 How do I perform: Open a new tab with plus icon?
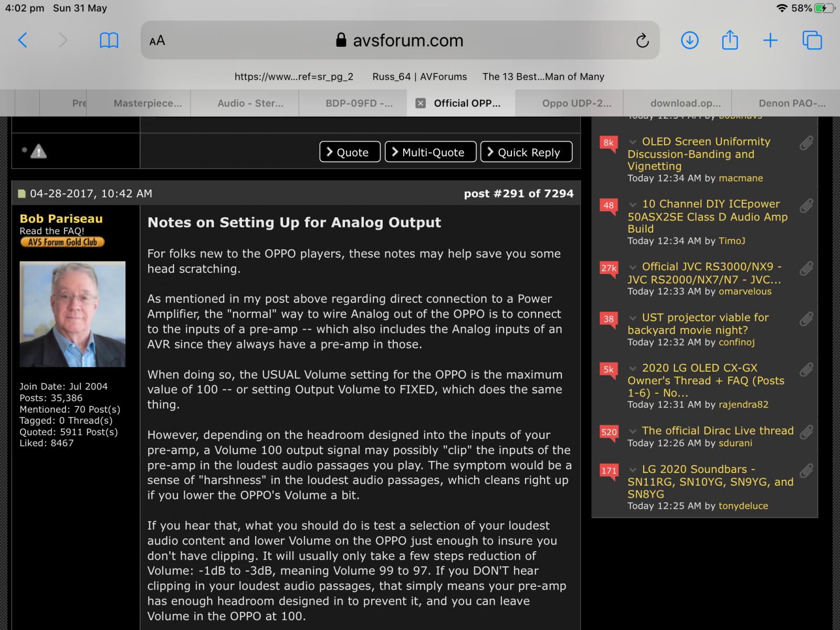coord(770,40)
